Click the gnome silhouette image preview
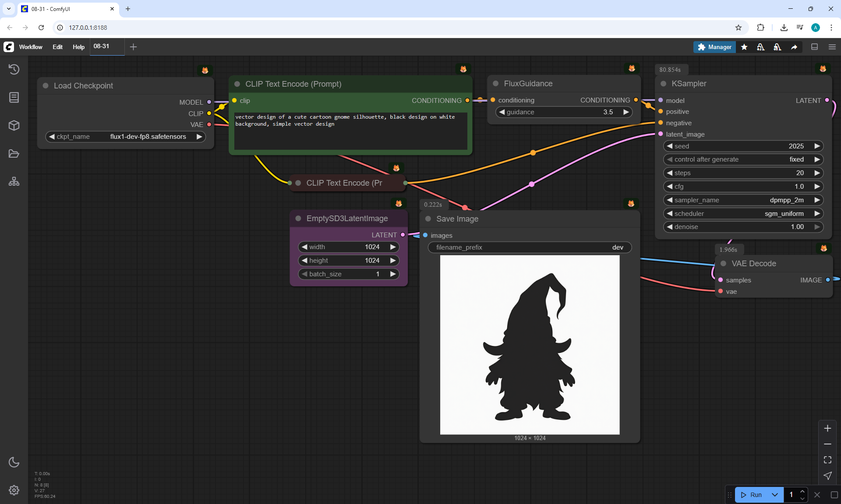 coord(530,345)
